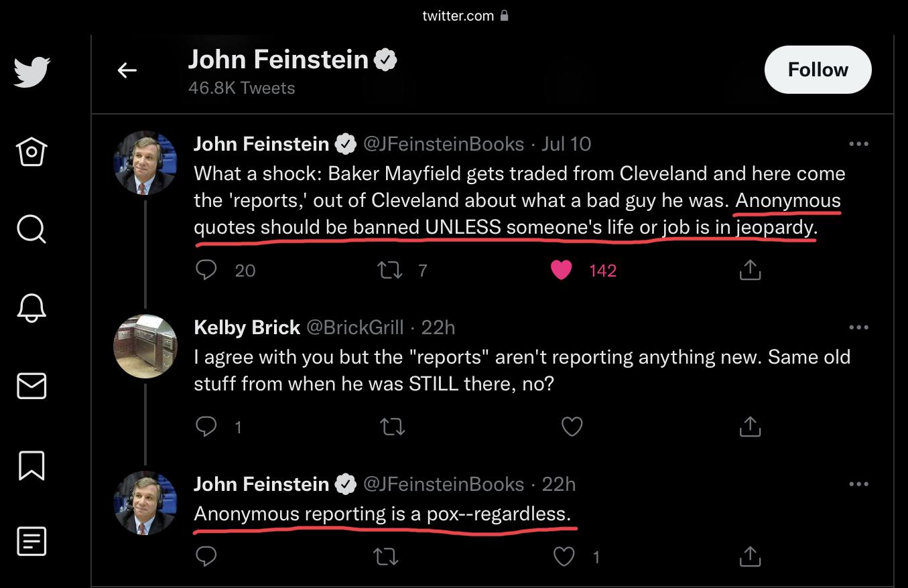Go to the Home feed icon
This screenshot has width=908, height=588.
[x=31, y=151]
